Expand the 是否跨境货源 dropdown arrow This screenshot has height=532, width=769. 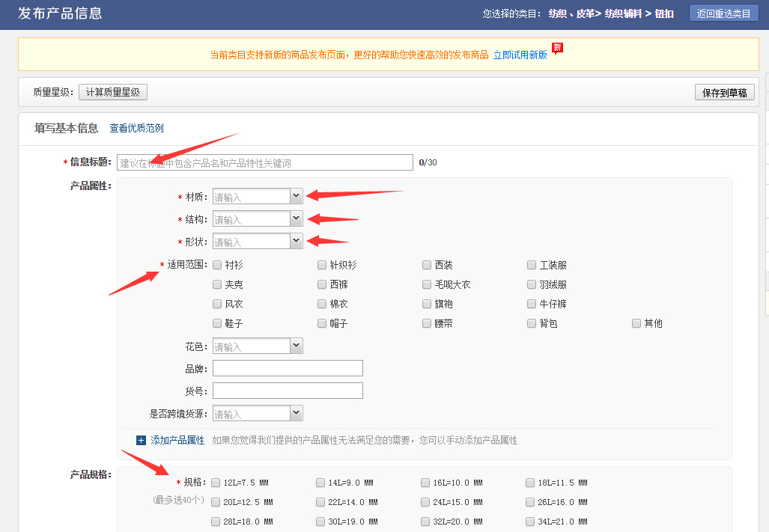point(297,414)
